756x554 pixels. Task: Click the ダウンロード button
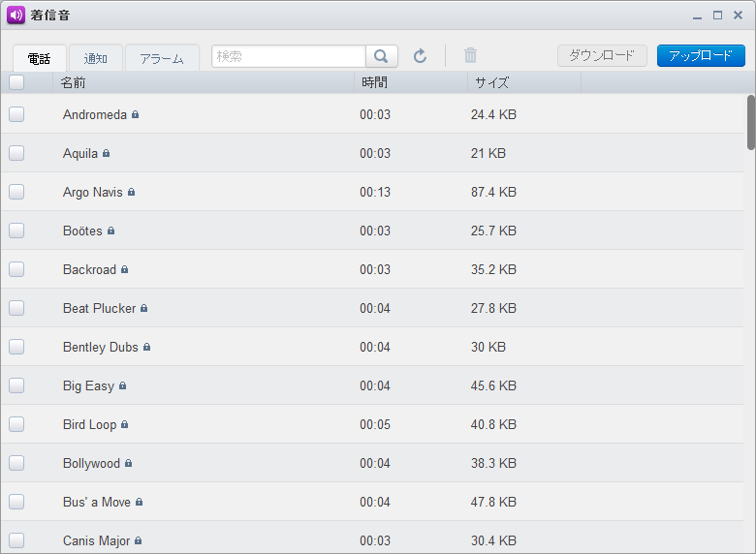[602, 56]
